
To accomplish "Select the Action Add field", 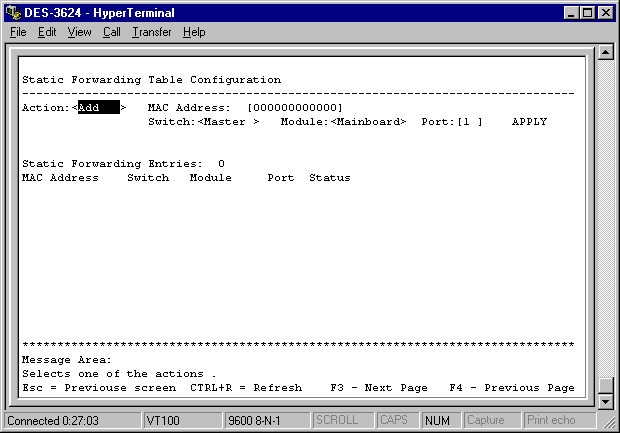I will pos(98,107).
